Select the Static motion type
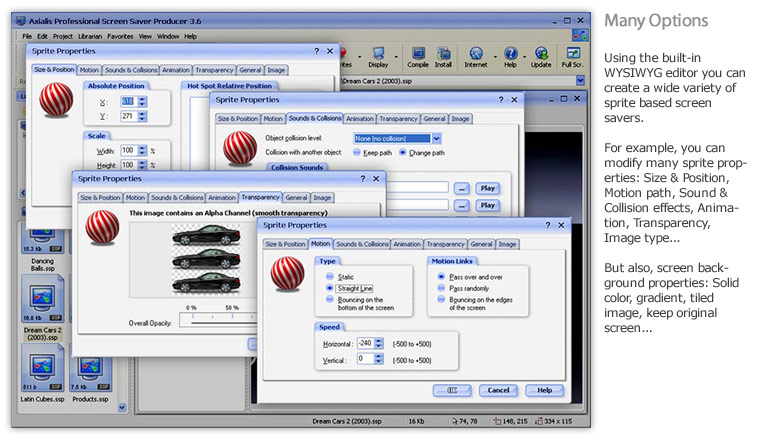This screenshot has height=440, width=760. coord(330,277)
